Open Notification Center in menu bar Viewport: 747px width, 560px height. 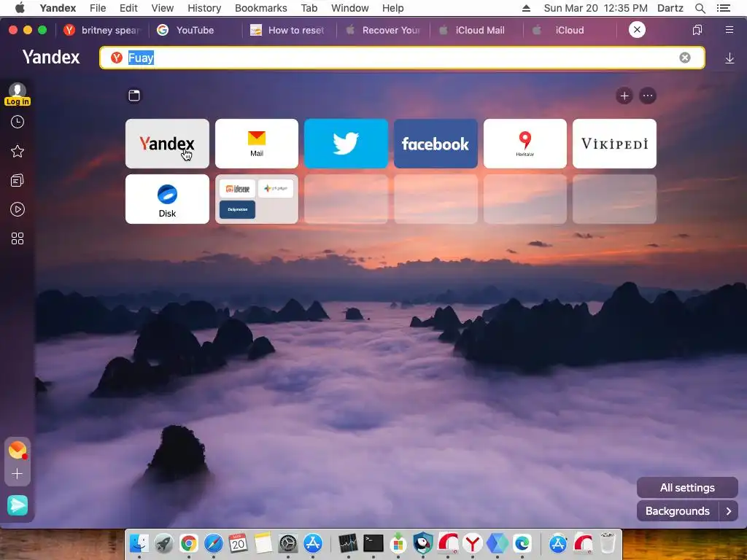coord(724,8)
